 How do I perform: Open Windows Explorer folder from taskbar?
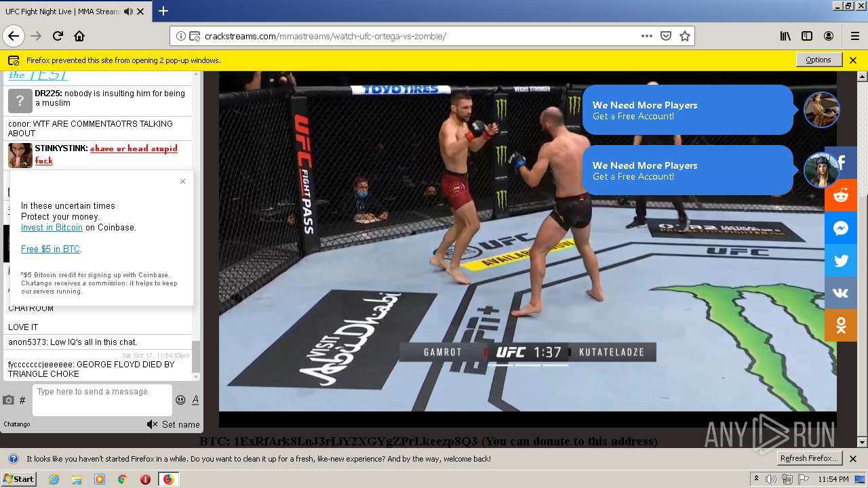(x=77, y=479)
